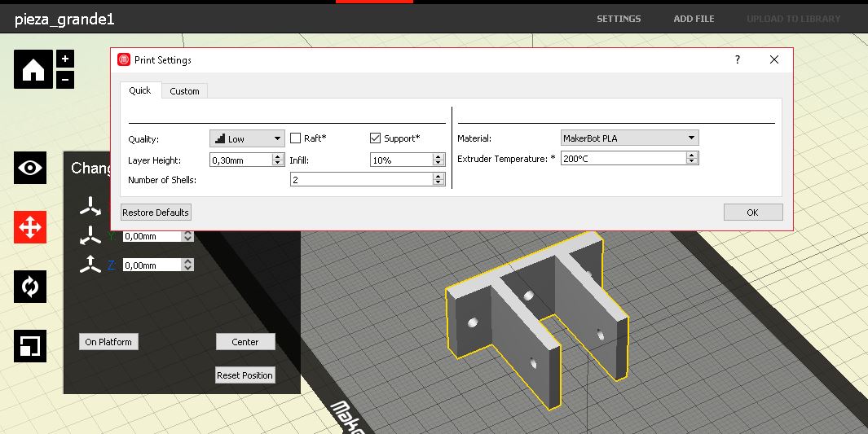Click the Z axis arrows icon

[x=90, y=265]
